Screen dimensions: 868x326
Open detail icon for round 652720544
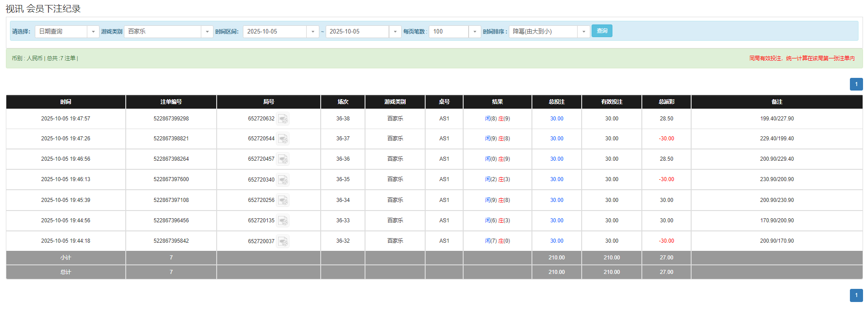click(283, 139)
